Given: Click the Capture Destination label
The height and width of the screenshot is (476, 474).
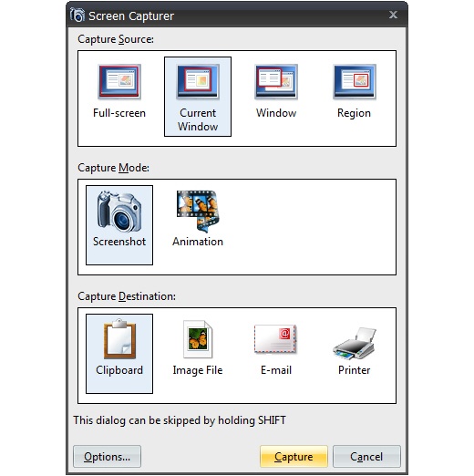Looking at the screenshot, I should [127, 296].
